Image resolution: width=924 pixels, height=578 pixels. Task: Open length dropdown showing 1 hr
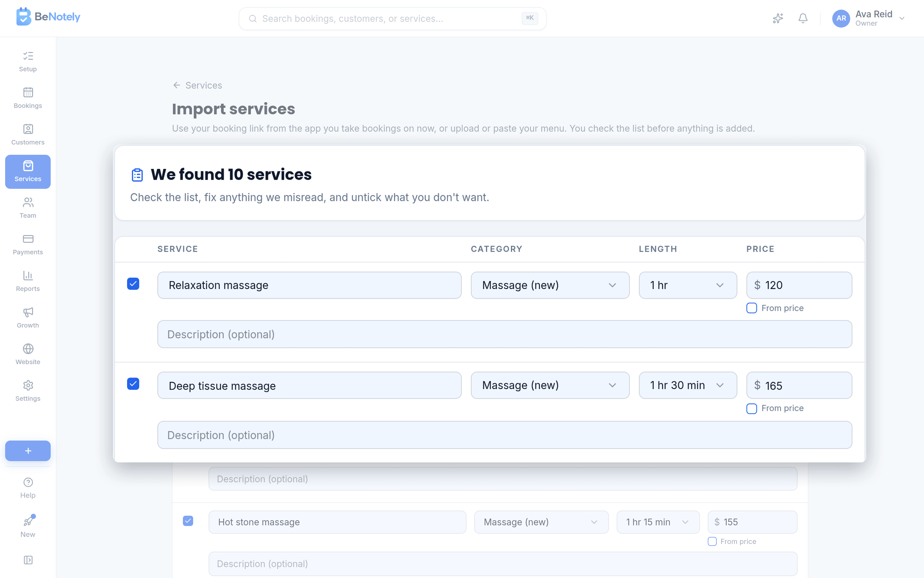688,285
